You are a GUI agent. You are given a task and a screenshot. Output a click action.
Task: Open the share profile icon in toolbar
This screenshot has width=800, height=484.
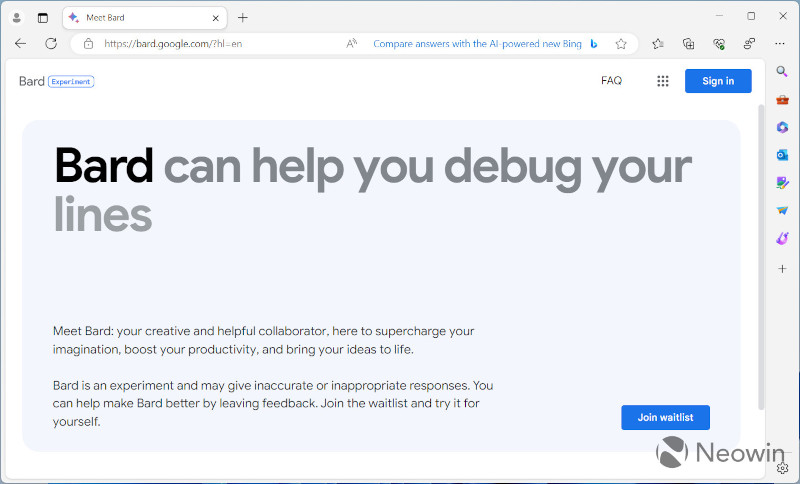click(749, 44)
